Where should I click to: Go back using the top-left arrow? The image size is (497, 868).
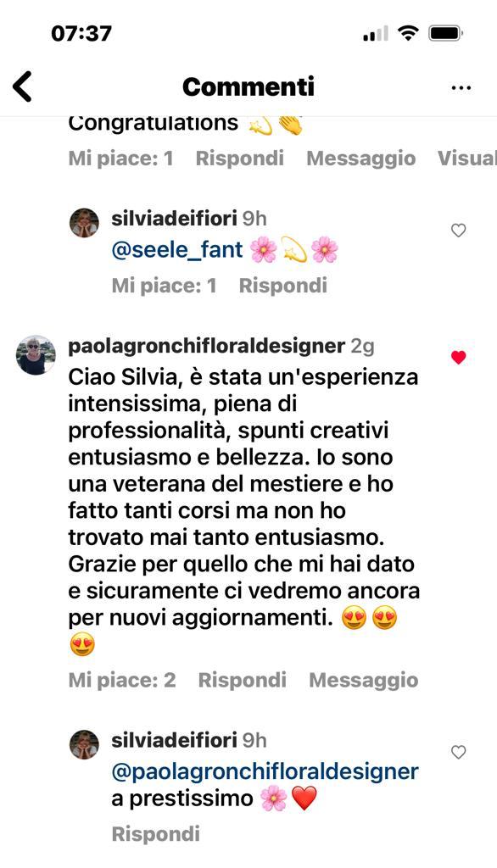point(23,87)
